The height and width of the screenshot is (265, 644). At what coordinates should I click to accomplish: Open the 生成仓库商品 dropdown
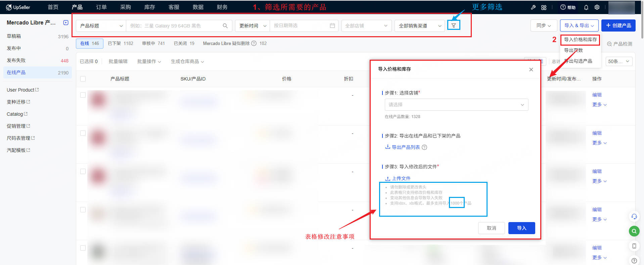(187, 61)
